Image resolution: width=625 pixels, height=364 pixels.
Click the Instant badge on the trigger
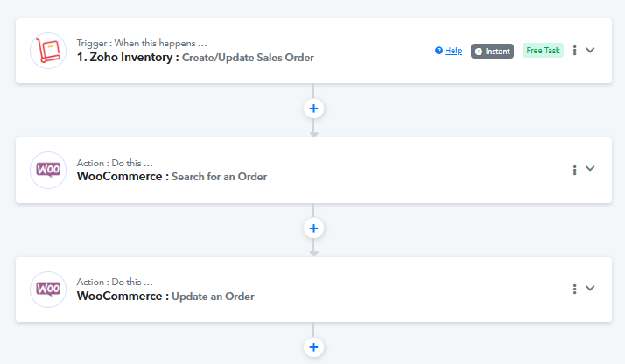[x=492, y=52]
